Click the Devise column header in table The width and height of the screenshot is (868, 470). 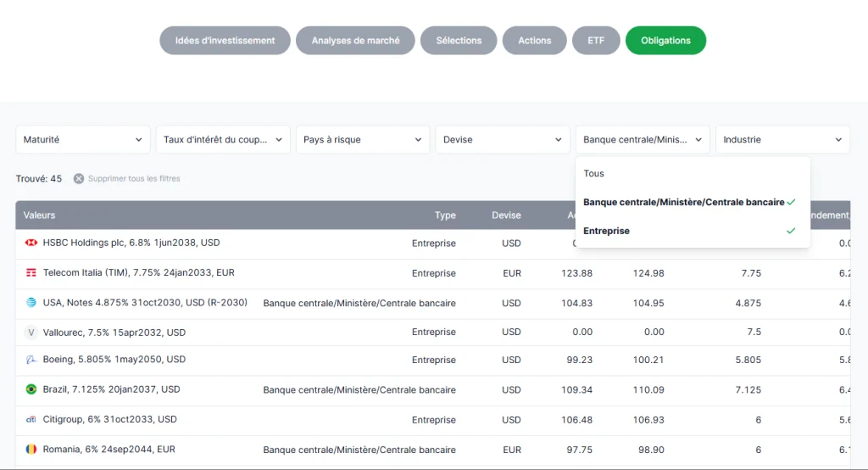(x=507, y=215)
